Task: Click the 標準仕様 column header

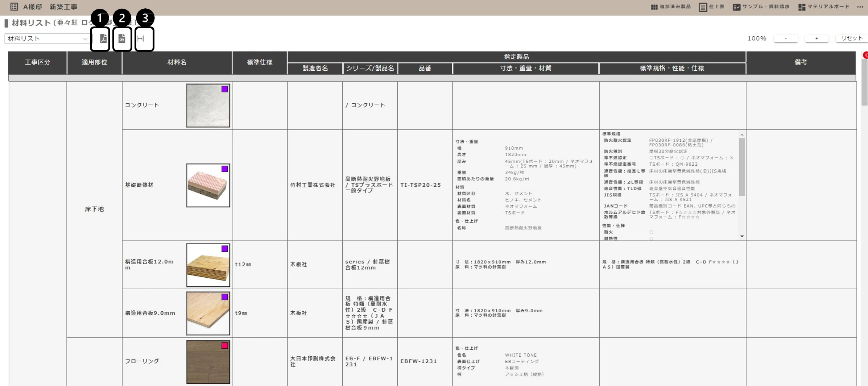Action: [x=260, y=62]
